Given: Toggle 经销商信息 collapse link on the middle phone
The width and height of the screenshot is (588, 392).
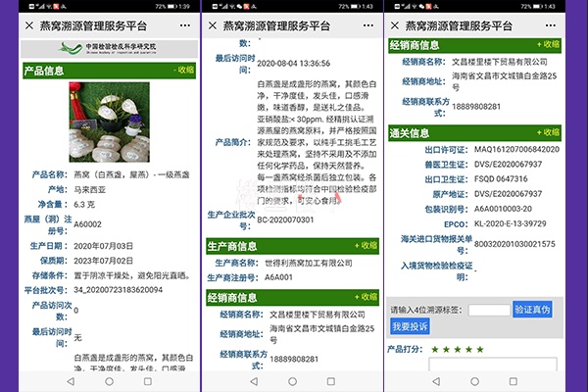Looking at the screenshot, I should [x=365, y=296].
